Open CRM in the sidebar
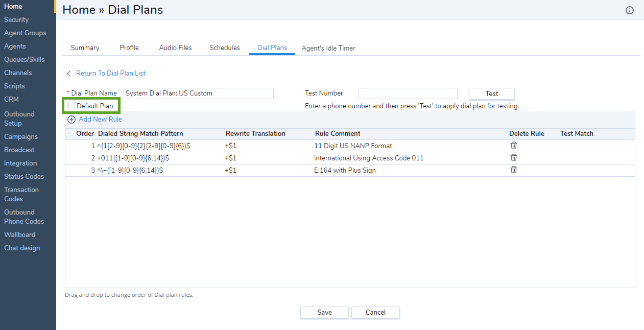This screenshot has height=330, width=644. coord(11,100)
